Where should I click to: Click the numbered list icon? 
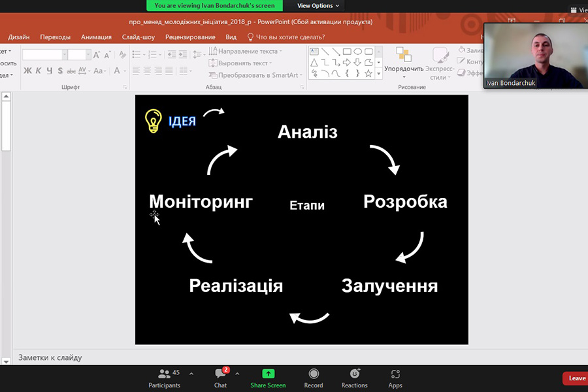[x=152, y=55]
